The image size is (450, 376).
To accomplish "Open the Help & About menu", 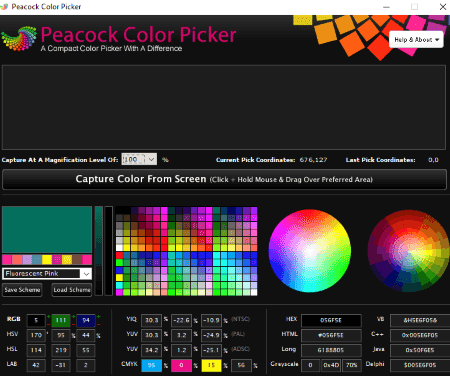I will 416,40.
